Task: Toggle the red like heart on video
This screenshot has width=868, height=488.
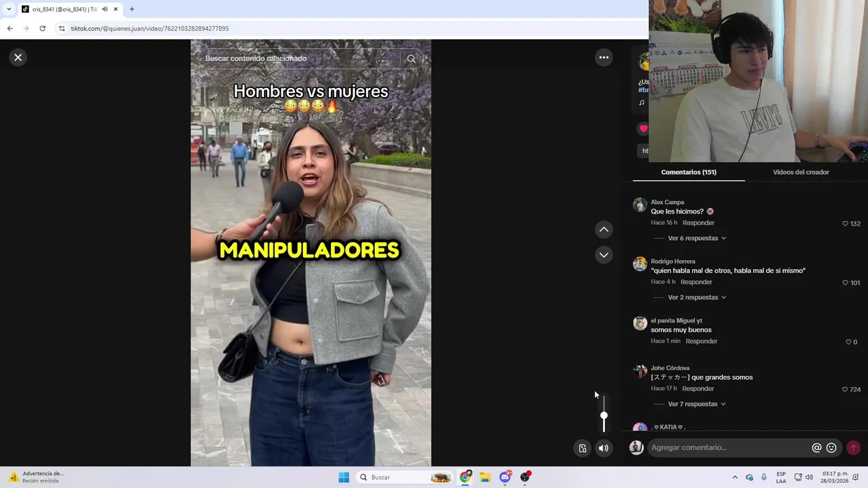Action: pyautogui.click(x=644, y=129)
